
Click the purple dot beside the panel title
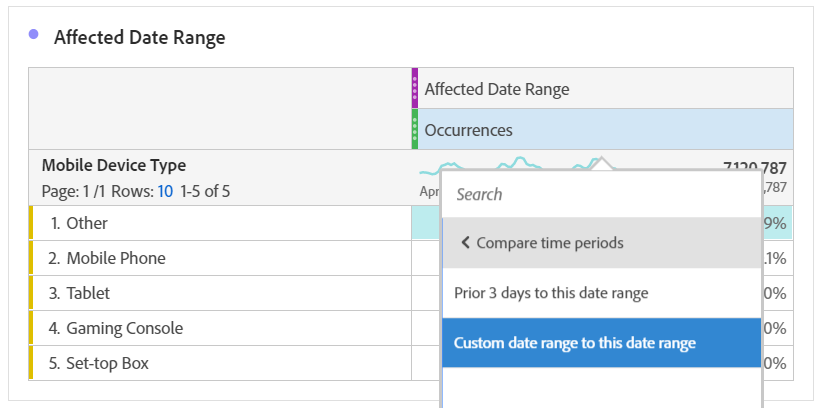(x=34, y=35)
